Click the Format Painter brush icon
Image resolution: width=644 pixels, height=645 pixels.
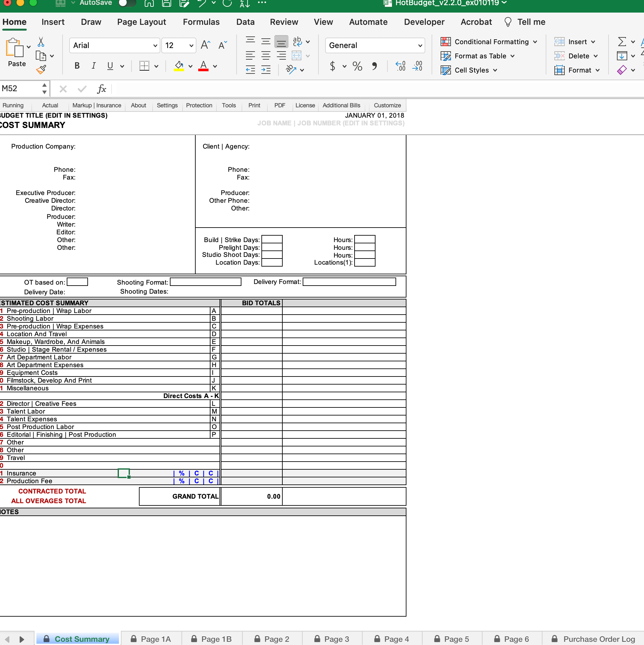point(41,69)
